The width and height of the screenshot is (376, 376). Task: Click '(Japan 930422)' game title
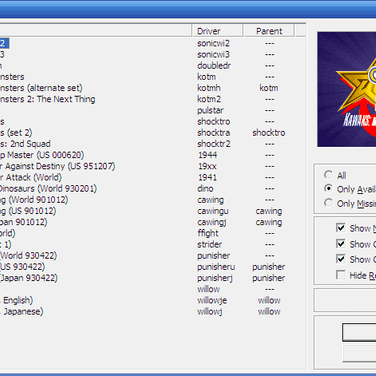[29, 278]
